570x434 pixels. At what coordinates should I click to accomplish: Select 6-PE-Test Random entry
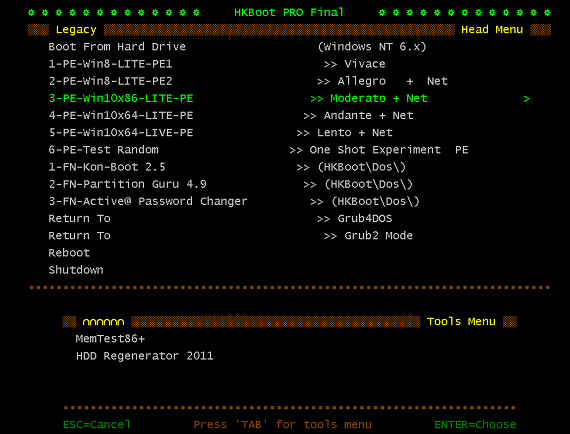(x=104, y=150)
